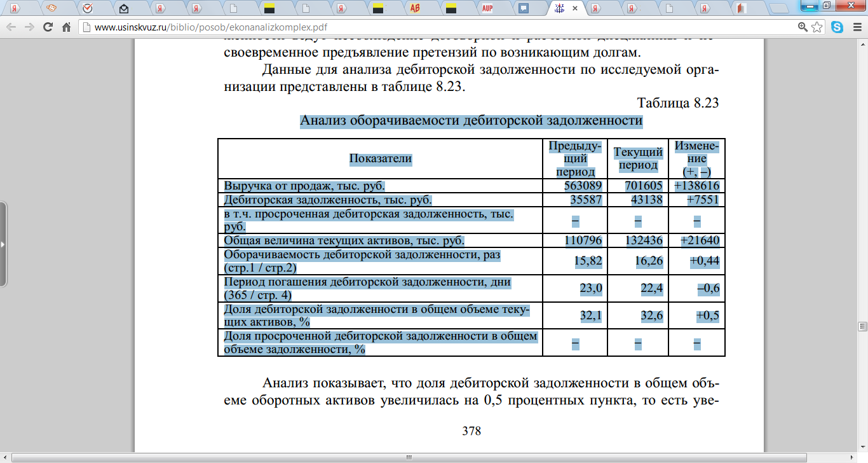Bookmark this page with the star icon
The width and height of the screenshot is (868, 463).
click(817, 27)
